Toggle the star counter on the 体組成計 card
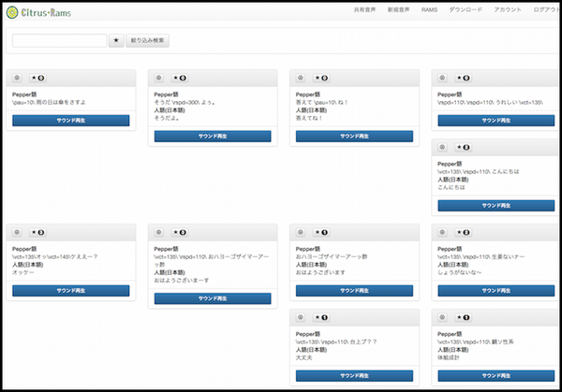The image size is (562, 392). point(464,318)
